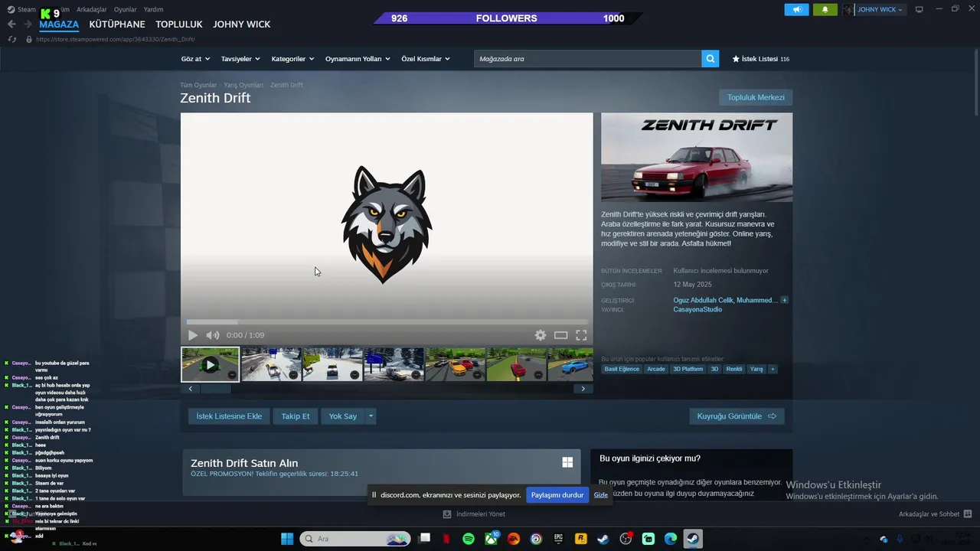Expand the Tavsiyeler dropdown
The image size is (980, 551).
[x=240, y=59]
